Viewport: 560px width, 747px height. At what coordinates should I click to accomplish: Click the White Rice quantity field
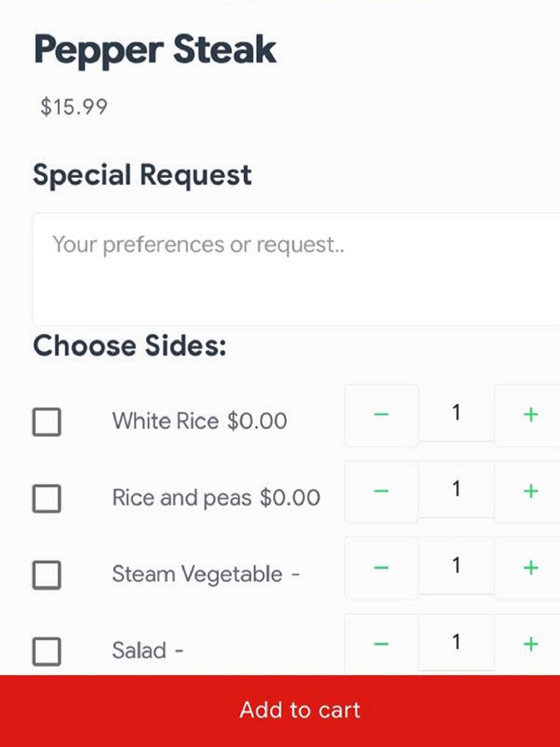pyautogui.click(x=456, y=413)
